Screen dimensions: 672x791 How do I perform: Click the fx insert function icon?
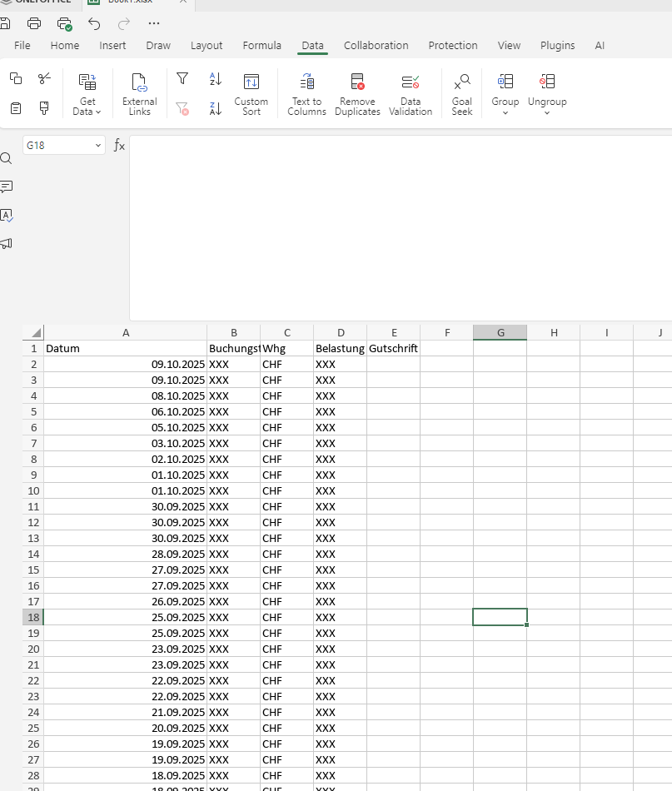(119, 146)
